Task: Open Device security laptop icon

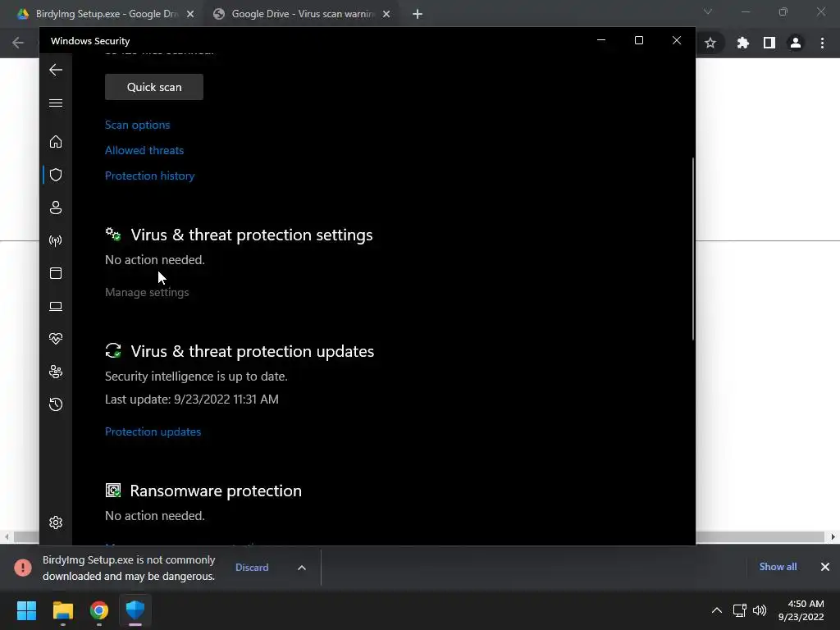Action: [56, 306]
